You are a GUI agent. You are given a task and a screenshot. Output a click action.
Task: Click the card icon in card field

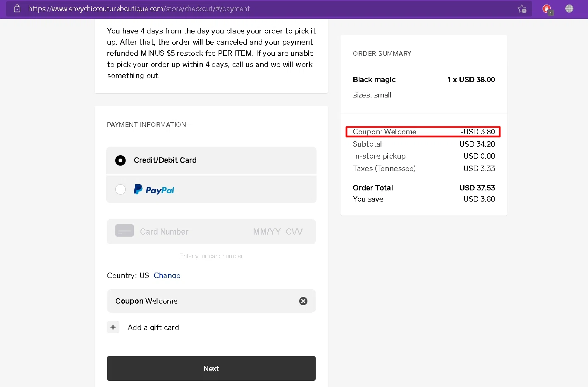tap(124, 230)
